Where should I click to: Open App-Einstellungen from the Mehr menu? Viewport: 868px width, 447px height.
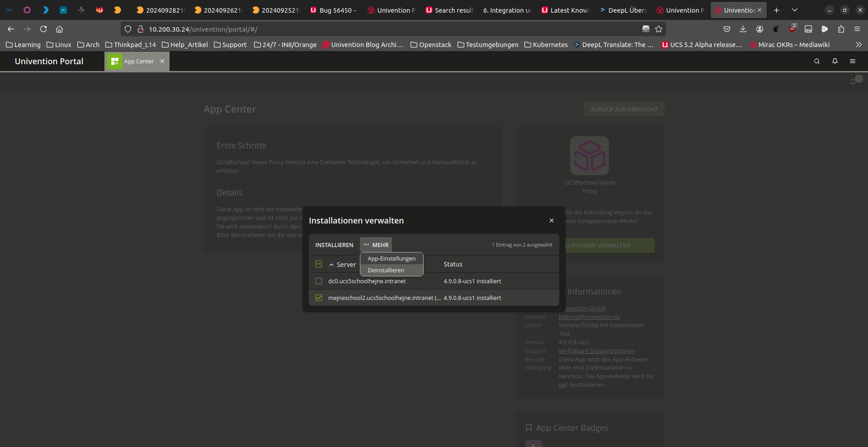point(392,258)
